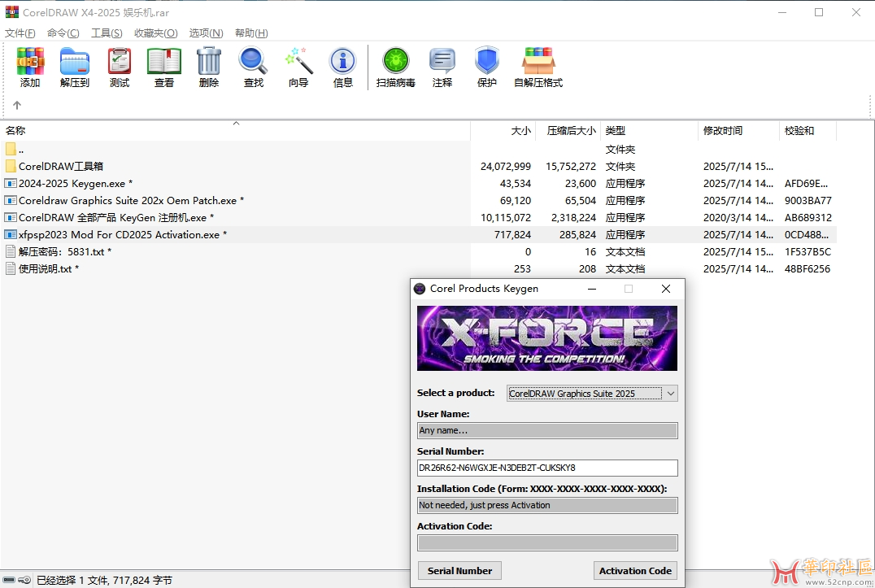Open the Extract To (解压到) tool
Screen dimensions: 875x588
pos(75,61)
